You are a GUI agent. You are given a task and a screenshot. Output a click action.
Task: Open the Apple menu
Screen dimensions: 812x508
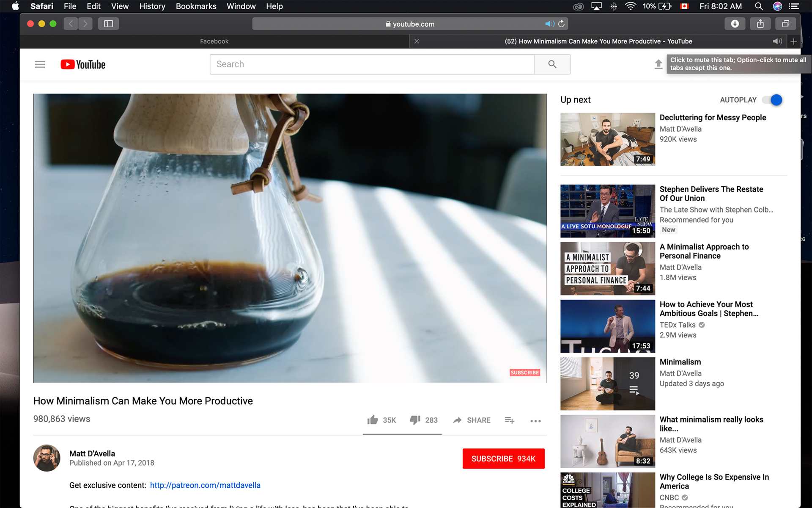point(15,6)
